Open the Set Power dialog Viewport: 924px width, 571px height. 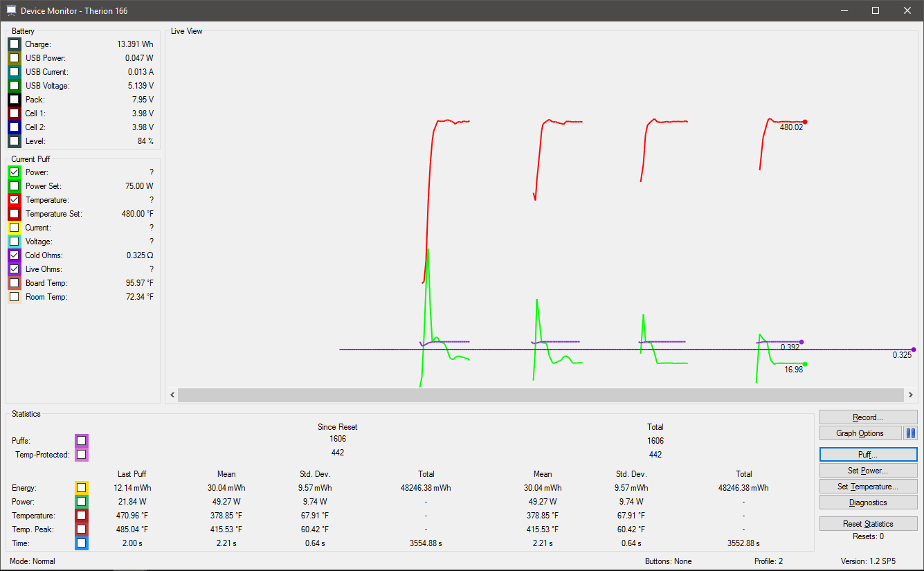868,471
